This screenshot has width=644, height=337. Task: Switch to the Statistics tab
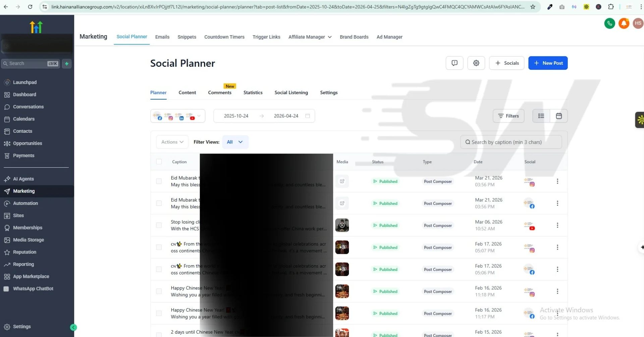pos(253,93)
